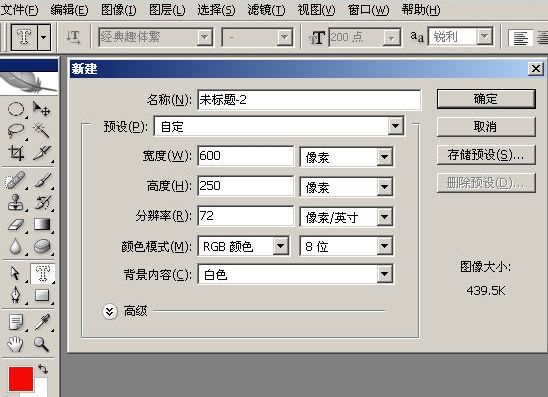Select the Lasso tool
Image resolution: width=548 pixels, height=397 pixels.
[x=16, y=131]
